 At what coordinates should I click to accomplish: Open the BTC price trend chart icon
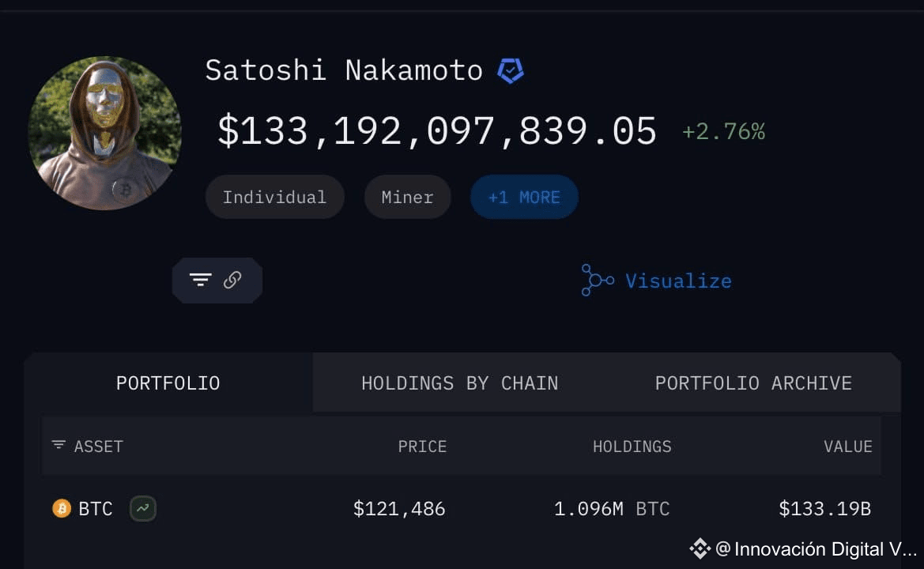pos(142,507)
